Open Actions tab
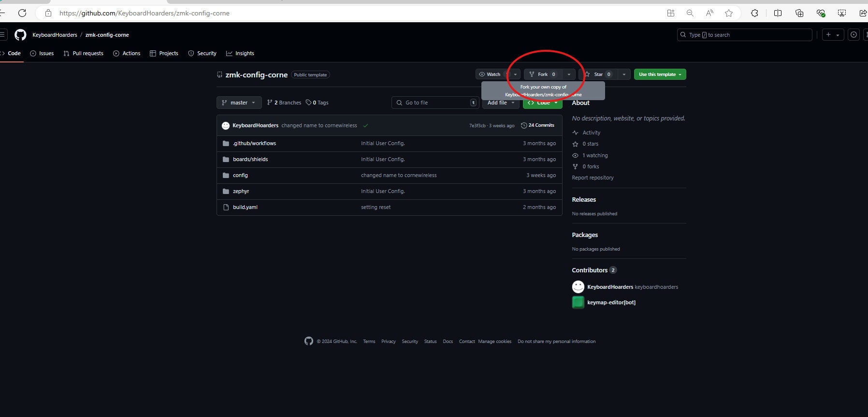 click(127, 53)
